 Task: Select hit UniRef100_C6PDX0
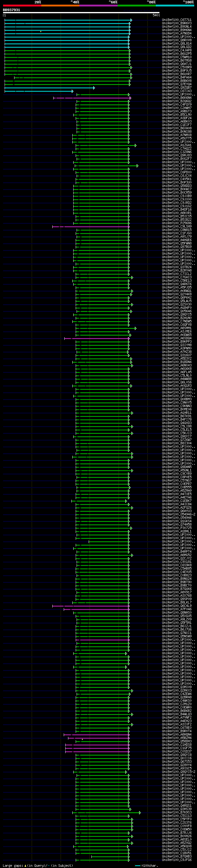[x=176, y=172]
